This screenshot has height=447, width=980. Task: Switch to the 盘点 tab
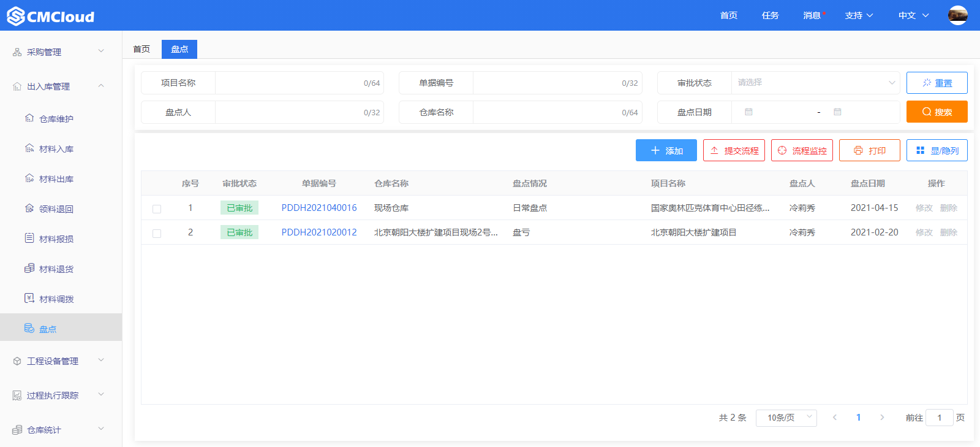click(179, 49)
